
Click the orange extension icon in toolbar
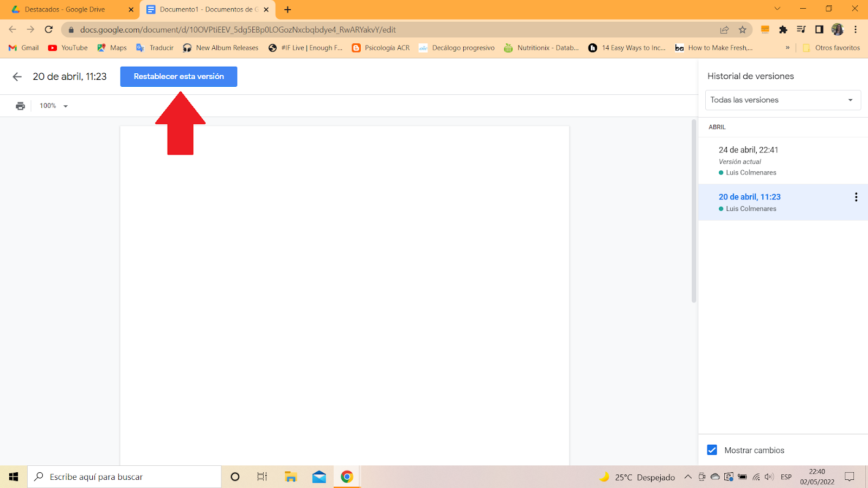(x=765, y=29)
